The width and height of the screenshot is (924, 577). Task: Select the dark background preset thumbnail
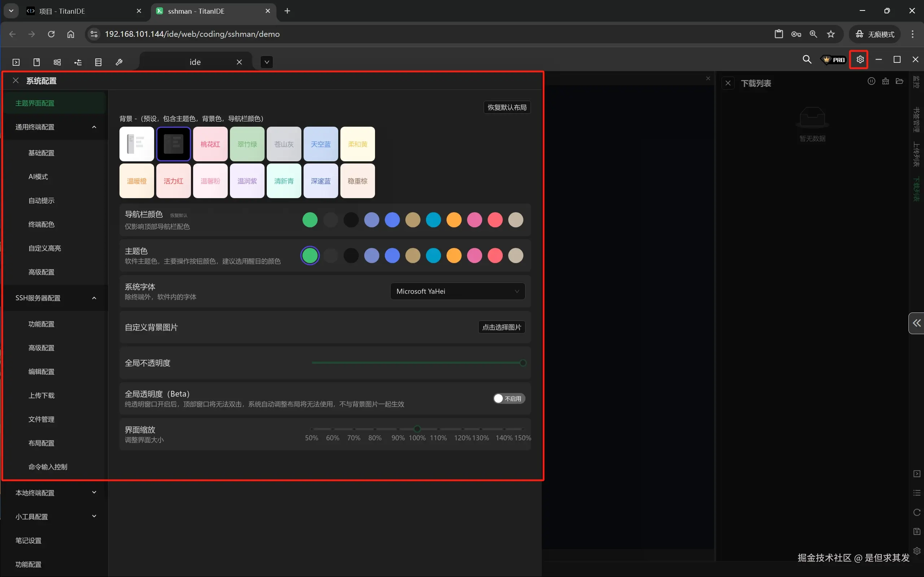click(x=174, y=144)
